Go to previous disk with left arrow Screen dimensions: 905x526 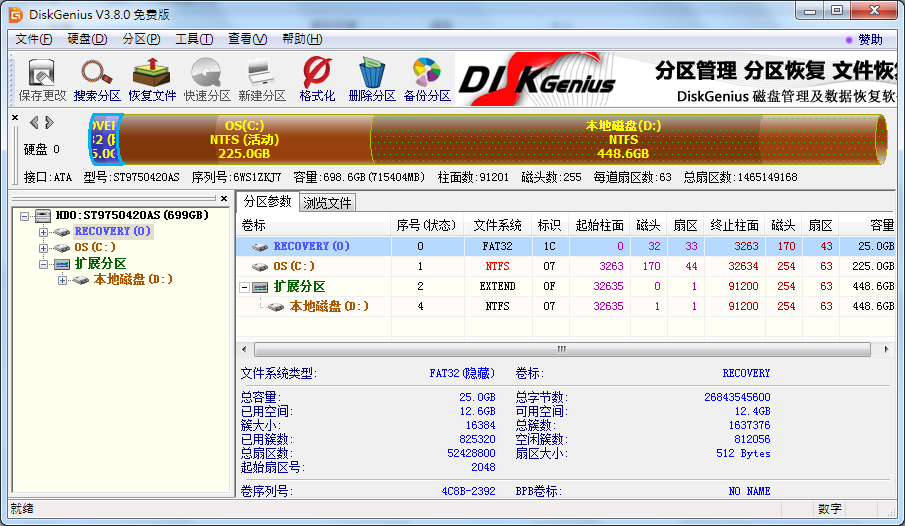tap(34, 122)
